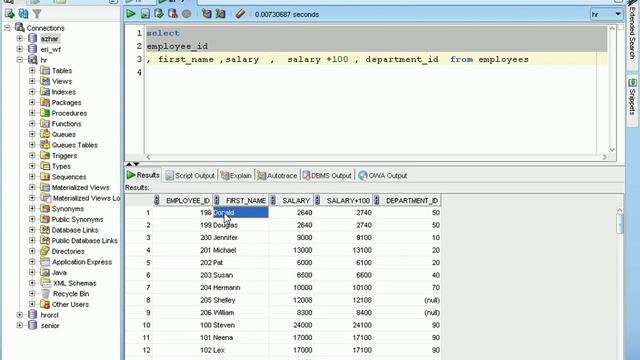Click the Recycle Bin icon in tree
The image size is (640, 360).
[45, 293]
